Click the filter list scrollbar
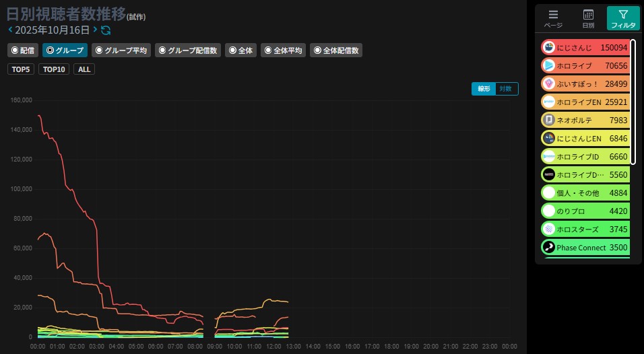Screen dimensions: 644x354 [633, 102]
